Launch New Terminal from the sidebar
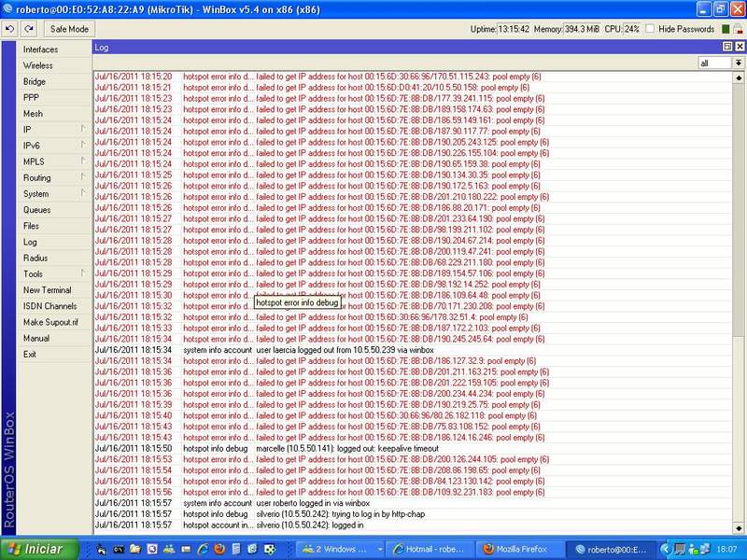Screen dimensions: 747x560 click(53, 290)
